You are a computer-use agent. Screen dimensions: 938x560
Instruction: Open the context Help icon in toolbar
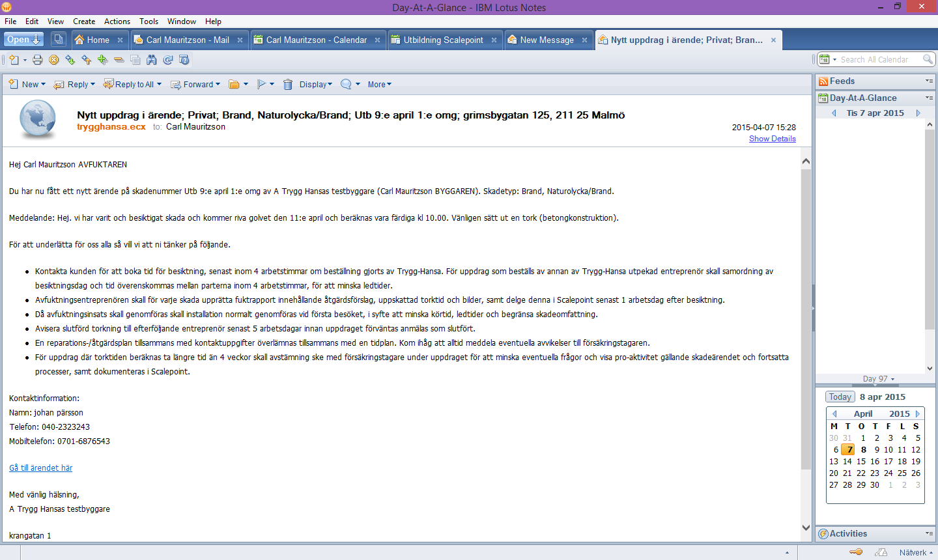(184, 60)
